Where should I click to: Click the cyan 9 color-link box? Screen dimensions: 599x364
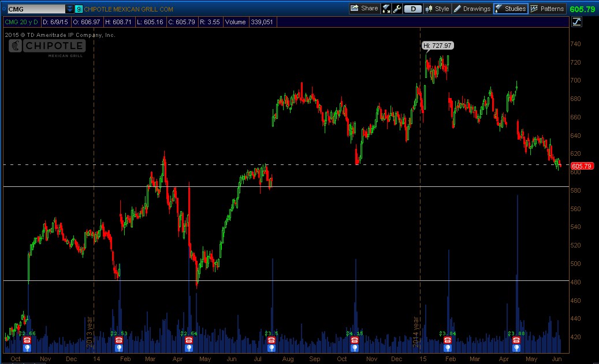[79, 9]
